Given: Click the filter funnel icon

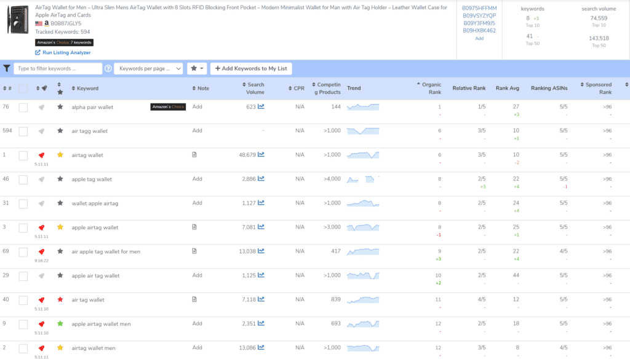Looking at the screenshot, I should 7,68.
